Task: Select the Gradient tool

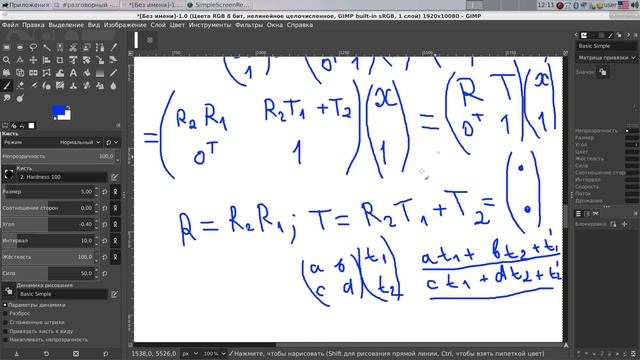Action: tap(100, 73)
